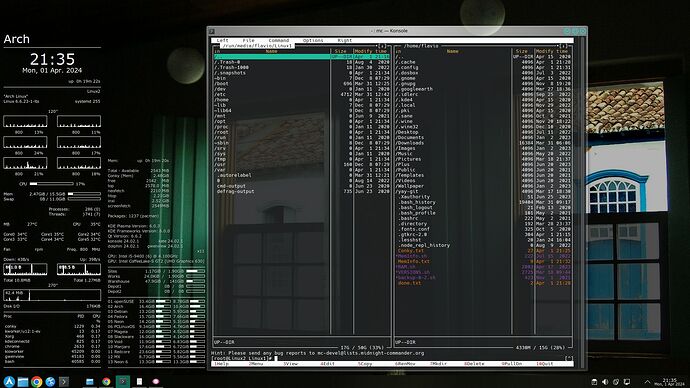Open the file manager icon in the taskbar
This screenshot has width=690, height=388.
tap(23, 381)
